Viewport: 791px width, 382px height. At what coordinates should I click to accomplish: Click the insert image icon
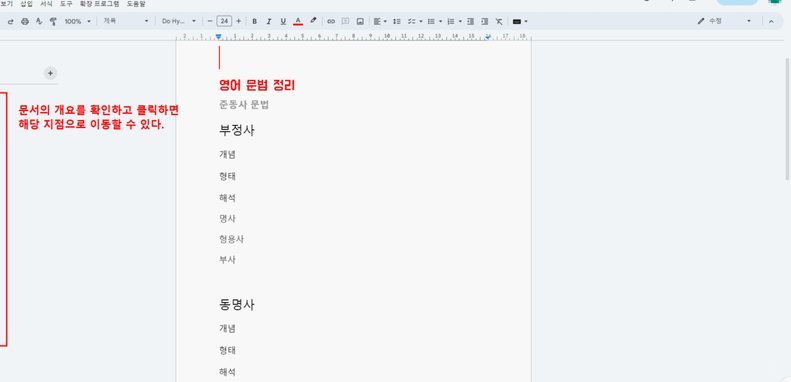tap(360, 21)
